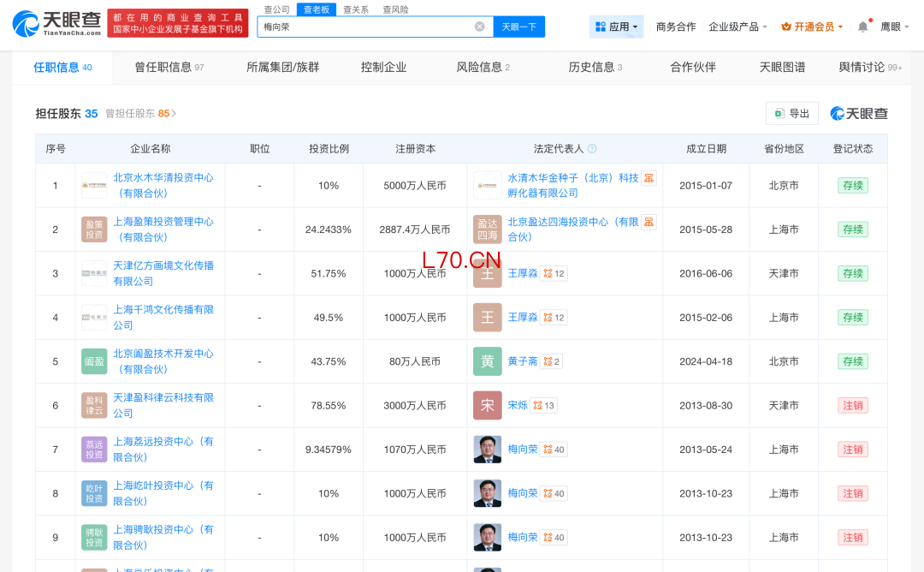This screenshot has height=572, width=924.
Task: Open the 舆情讨论 tab
Action: click(870, 68)
